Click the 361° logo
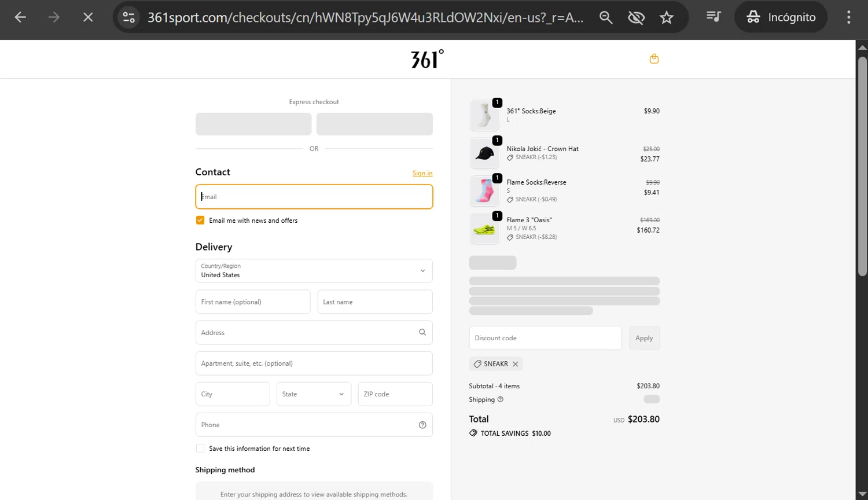This screenshot has width=868, height=500. [427, 59]
